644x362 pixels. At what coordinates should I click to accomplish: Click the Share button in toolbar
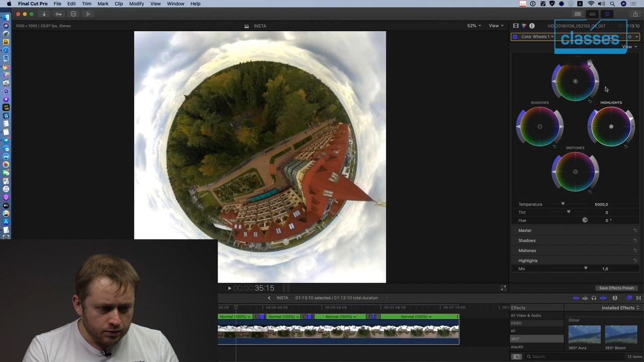pos(635,14)
